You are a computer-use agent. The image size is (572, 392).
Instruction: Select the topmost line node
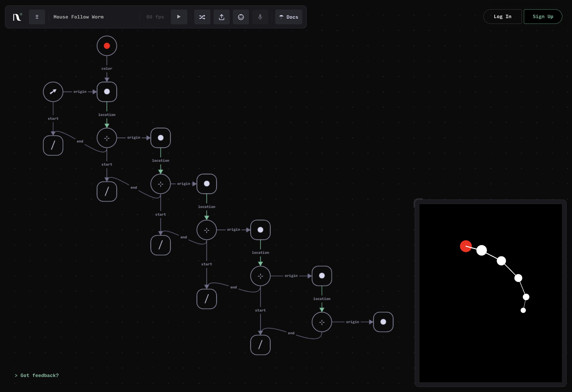(x=53, y=145)
